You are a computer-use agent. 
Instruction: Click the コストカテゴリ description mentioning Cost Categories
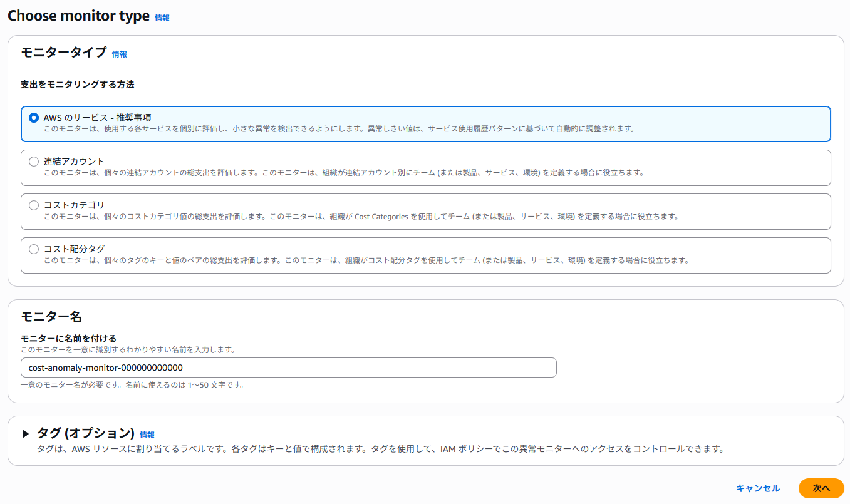coord(361,217)
